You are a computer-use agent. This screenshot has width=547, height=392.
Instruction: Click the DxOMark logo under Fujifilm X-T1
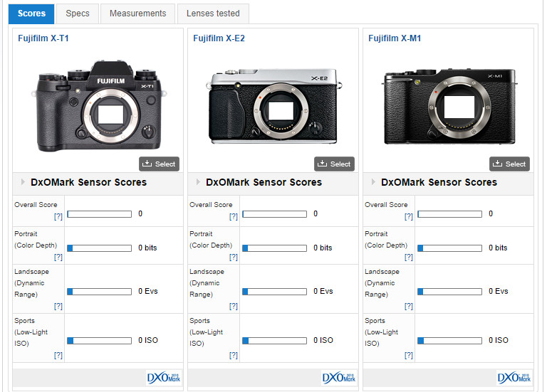pos(164,378)
